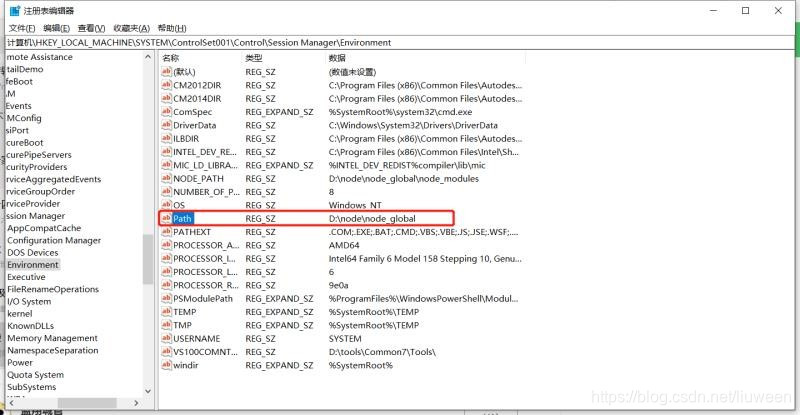Screen dimensions: 800x415
Task: Select the Executive key in tree
Action: click(26, 277)
